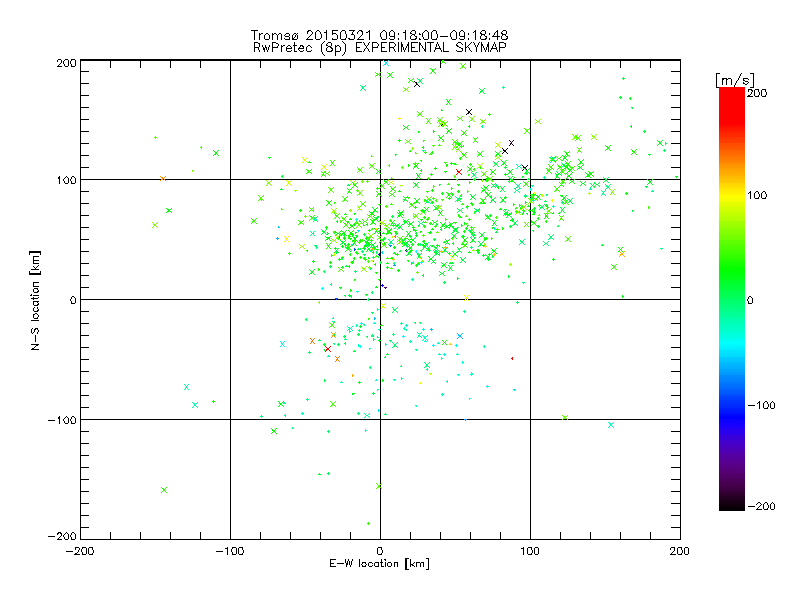Viewport: 800px width, 600px height.
Task: Click the x-axis tick label '−200'
Action: click(x=80, y=551)
